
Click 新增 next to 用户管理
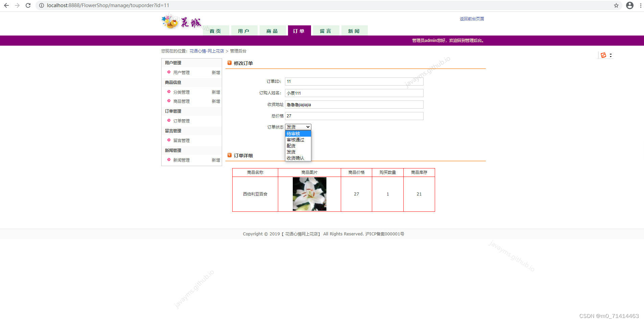pos(216,72)
